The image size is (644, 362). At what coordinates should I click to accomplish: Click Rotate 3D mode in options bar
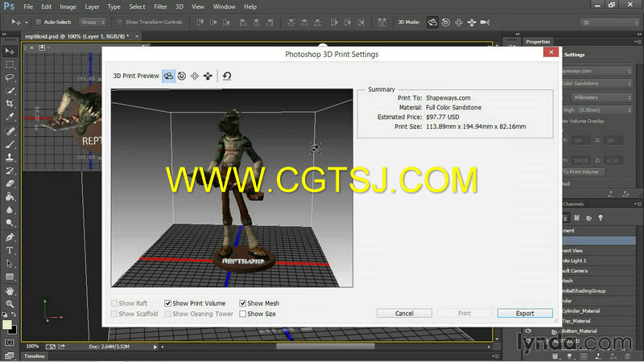[432, 23]
